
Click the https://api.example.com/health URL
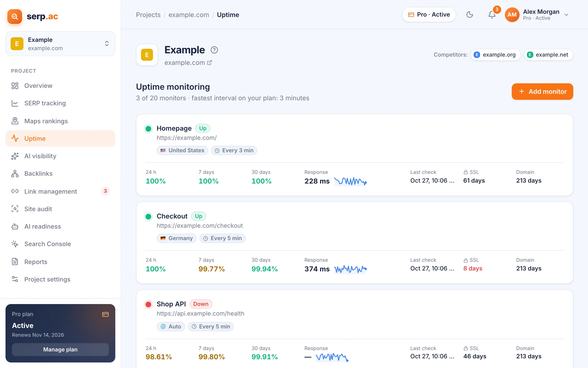(x=201, y=313)
